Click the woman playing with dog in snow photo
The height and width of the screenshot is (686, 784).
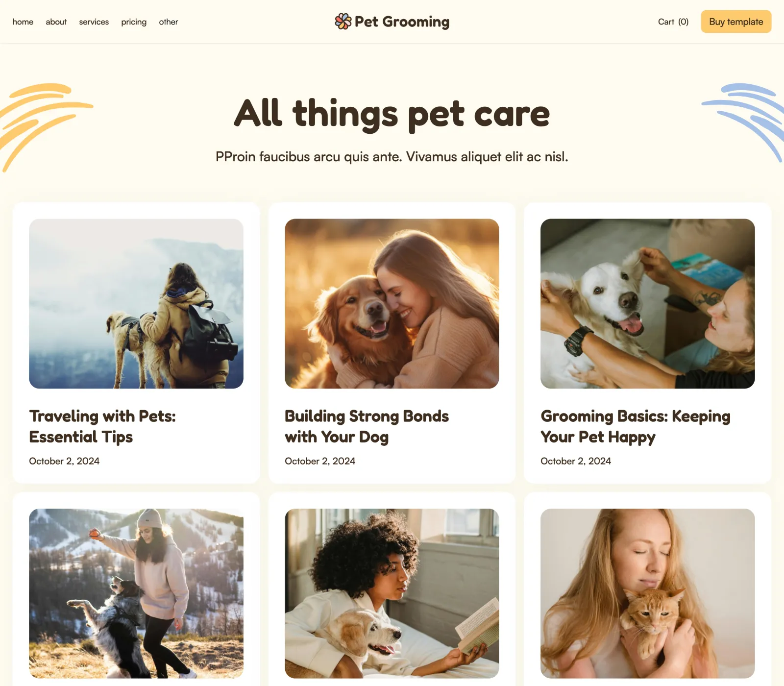click(x=136, y=593)
